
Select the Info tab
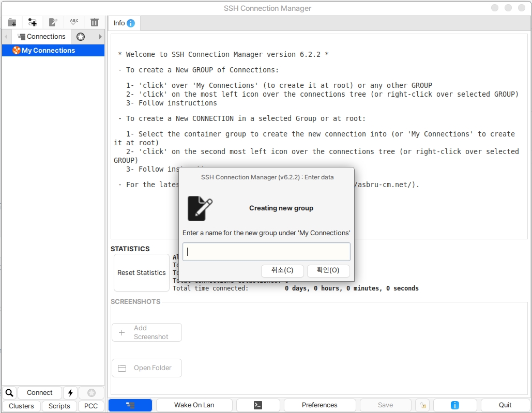(x=124, y=23)
